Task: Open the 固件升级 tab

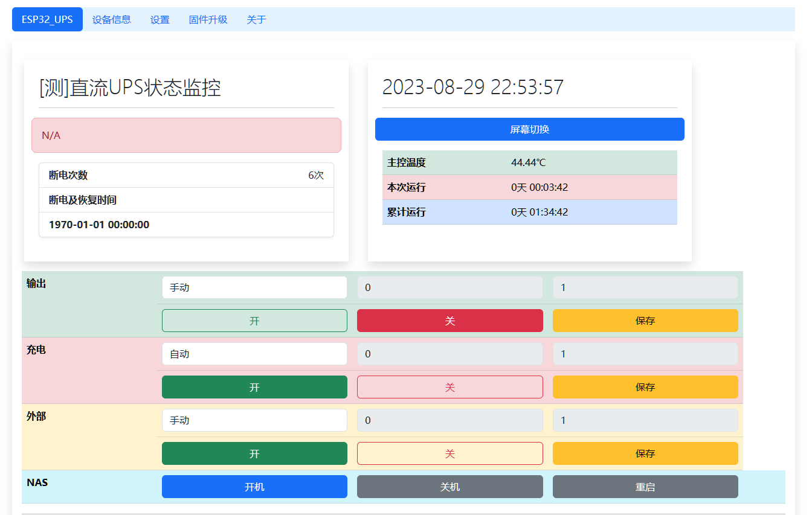Action: pyautogui.click(x=208, y=19)
